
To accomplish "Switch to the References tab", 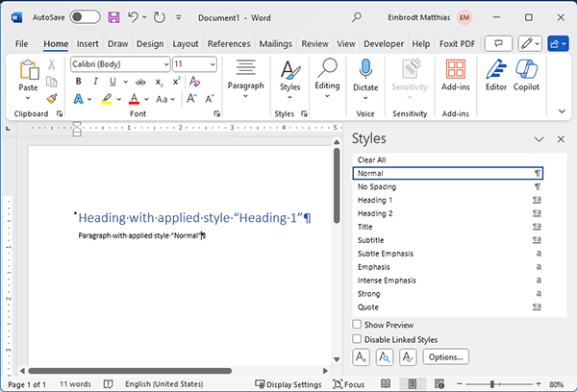I will 229,44.
